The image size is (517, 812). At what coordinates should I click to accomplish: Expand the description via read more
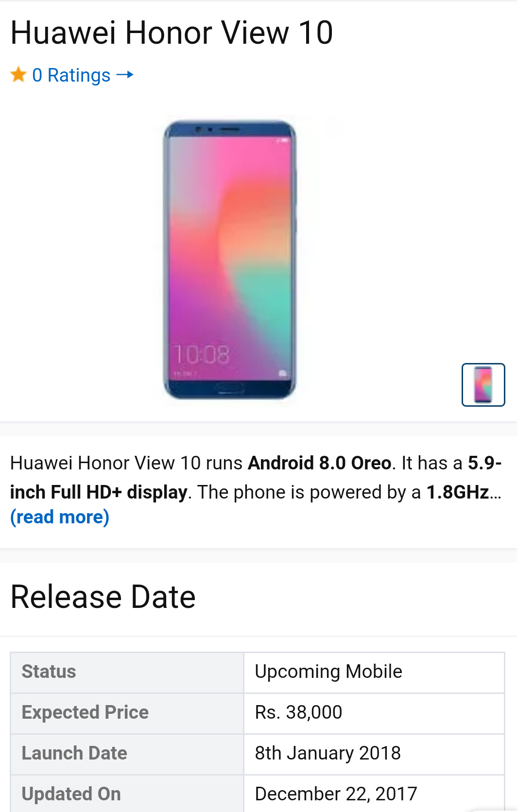click(60, 517)
